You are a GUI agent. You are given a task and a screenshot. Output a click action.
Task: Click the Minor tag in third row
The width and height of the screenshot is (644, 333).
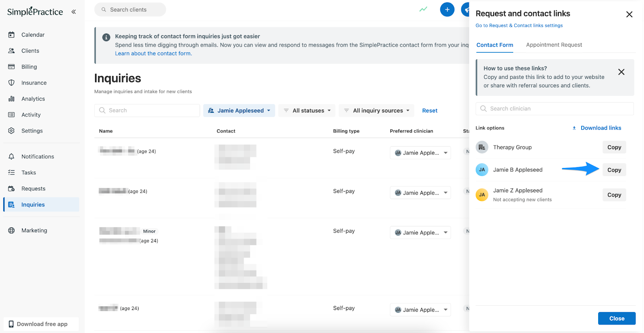tap(149, 232)
